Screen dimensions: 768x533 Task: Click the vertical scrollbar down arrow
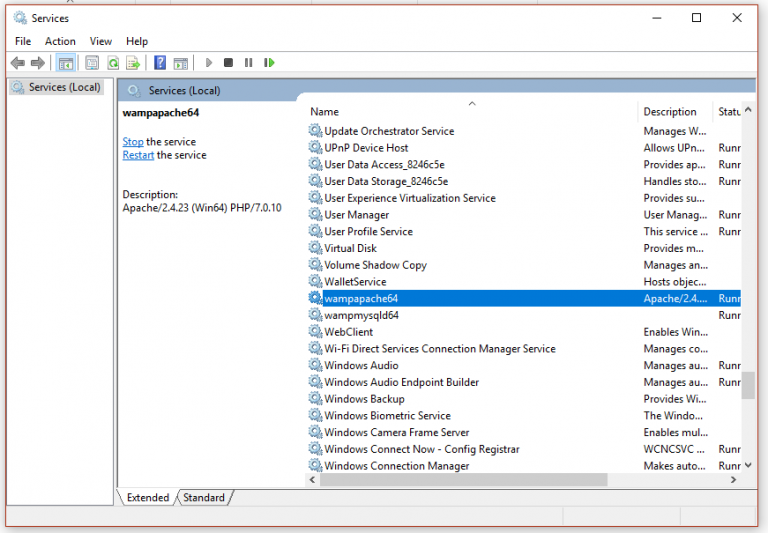pyautogui.click(x=748, y=465)
